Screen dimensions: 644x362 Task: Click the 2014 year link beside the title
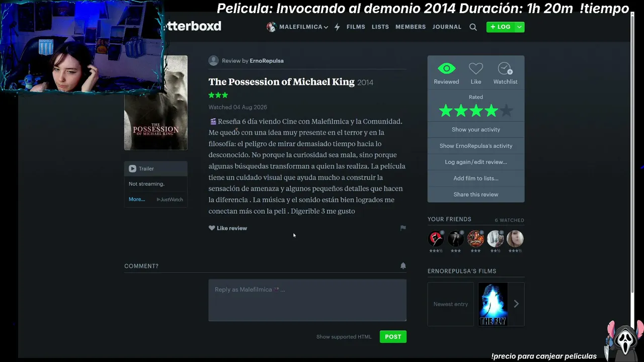[365, 82]
